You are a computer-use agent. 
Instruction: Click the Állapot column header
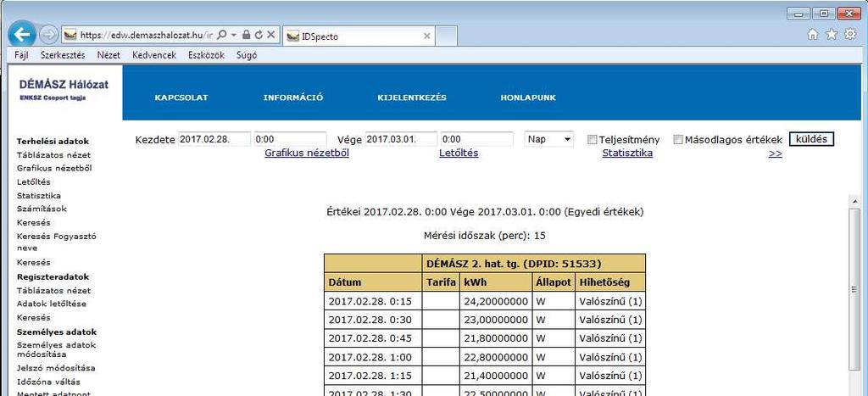553,282
